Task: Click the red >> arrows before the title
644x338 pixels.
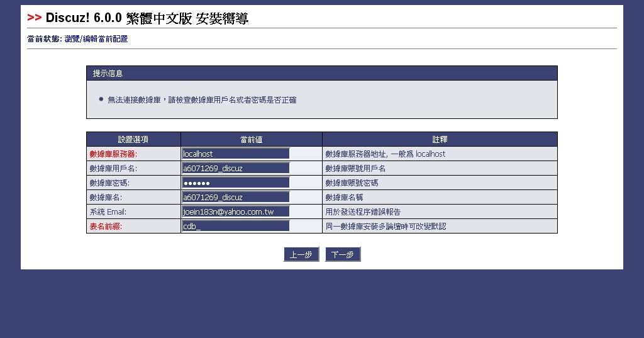Action: pyautogui.click(x=35, y=18)
